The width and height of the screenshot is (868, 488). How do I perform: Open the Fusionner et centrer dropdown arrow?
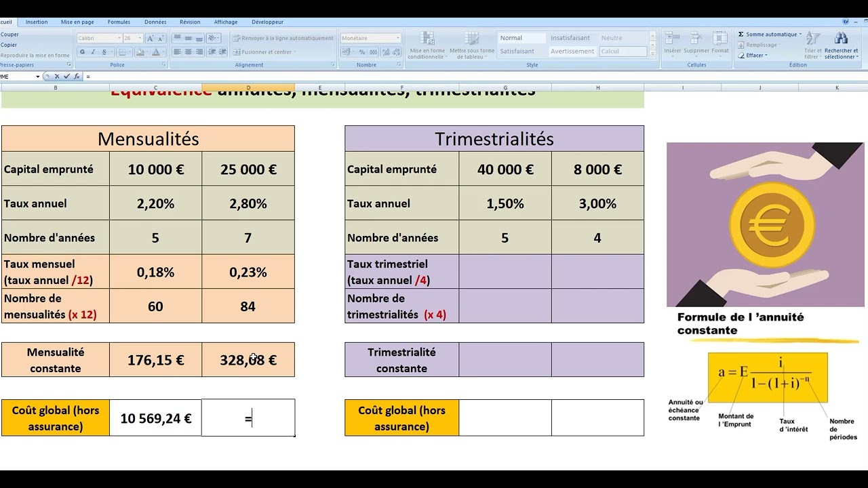click(x=295, y=52)
